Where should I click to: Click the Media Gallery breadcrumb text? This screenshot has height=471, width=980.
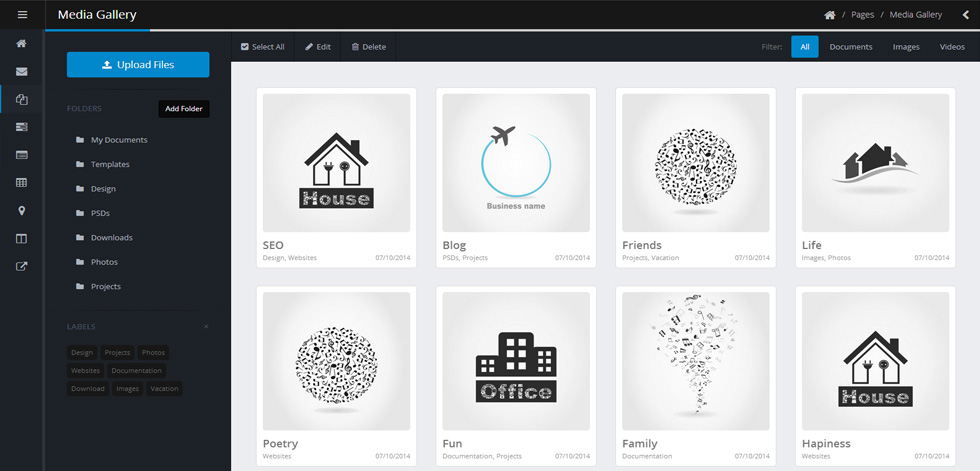point(916,14)
